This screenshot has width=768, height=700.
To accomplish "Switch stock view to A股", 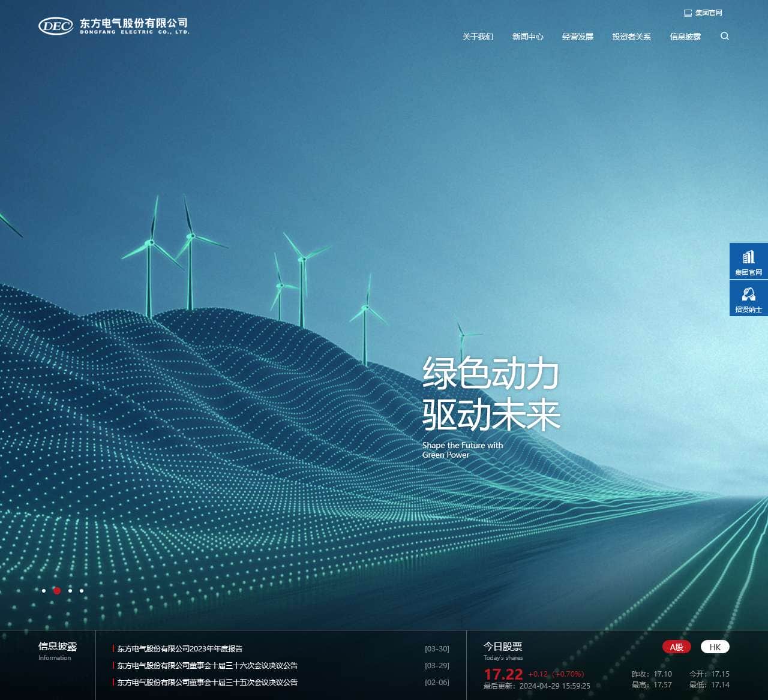I will 676,647.
